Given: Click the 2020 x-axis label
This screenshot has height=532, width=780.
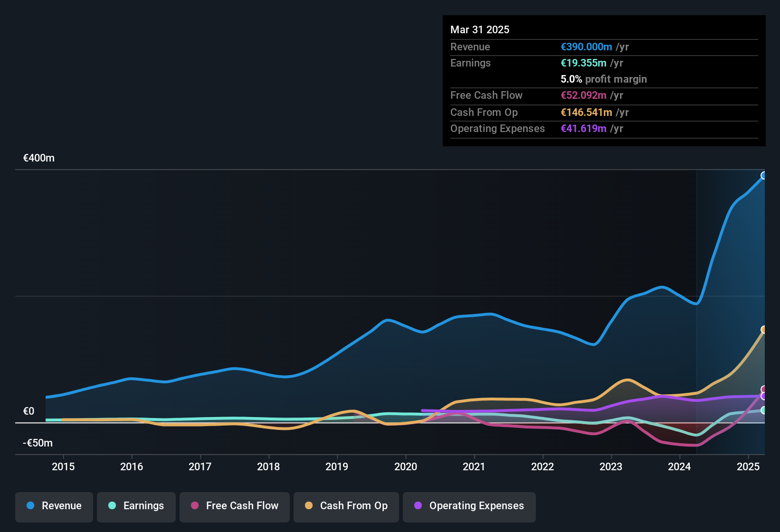Looking at the screenshot, I should (406, 466).
